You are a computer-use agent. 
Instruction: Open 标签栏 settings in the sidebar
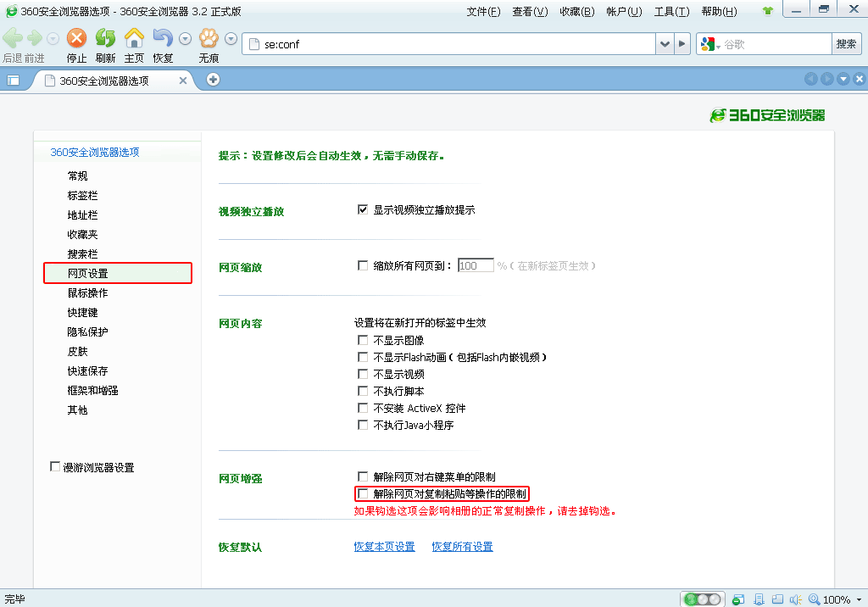[82, 196]
